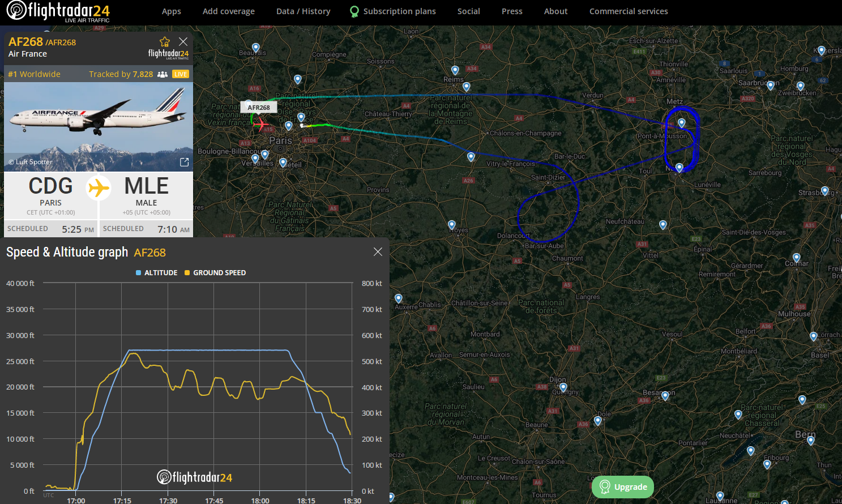Toggle the GROUND SPEED series in the legend
Image resolution: width=842 pixels, height=504 pixels.
[215, 273]
